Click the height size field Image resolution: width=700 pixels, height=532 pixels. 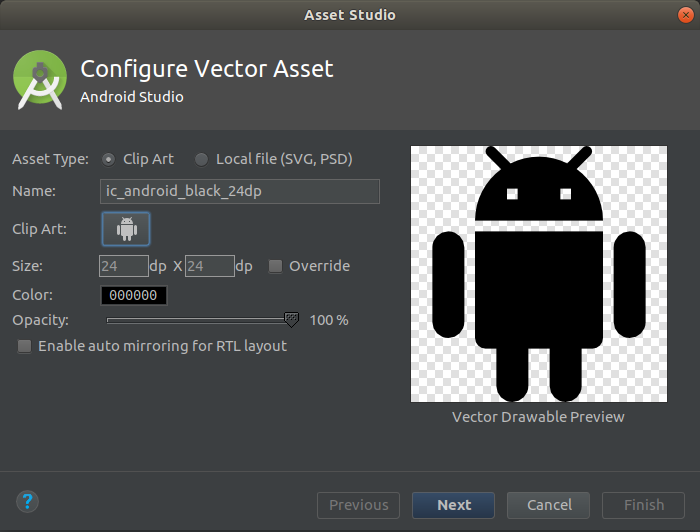[x=210, y=266]
